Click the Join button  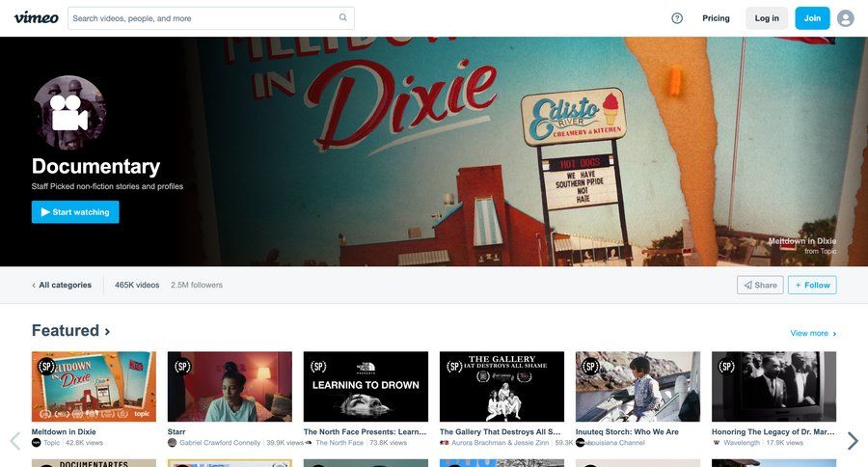812,18
